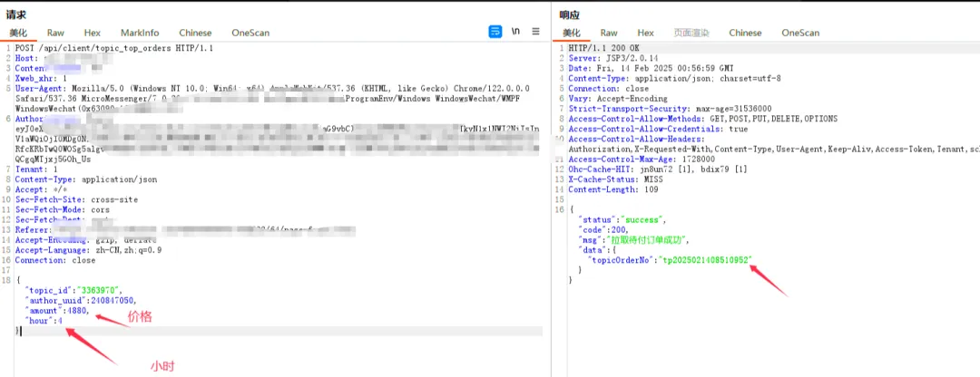Toggle the blue pretty-print format icon
Image resolution: width=980 pixels, height=377 pixels.
click(495, 31)
